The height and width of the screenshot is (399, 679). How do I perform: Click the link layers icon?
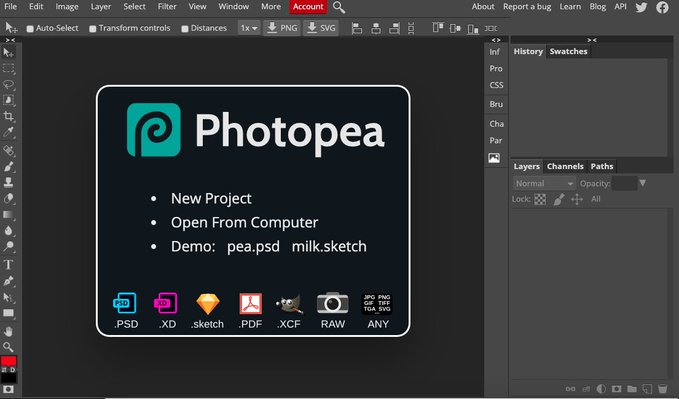[x=570, y=389]
